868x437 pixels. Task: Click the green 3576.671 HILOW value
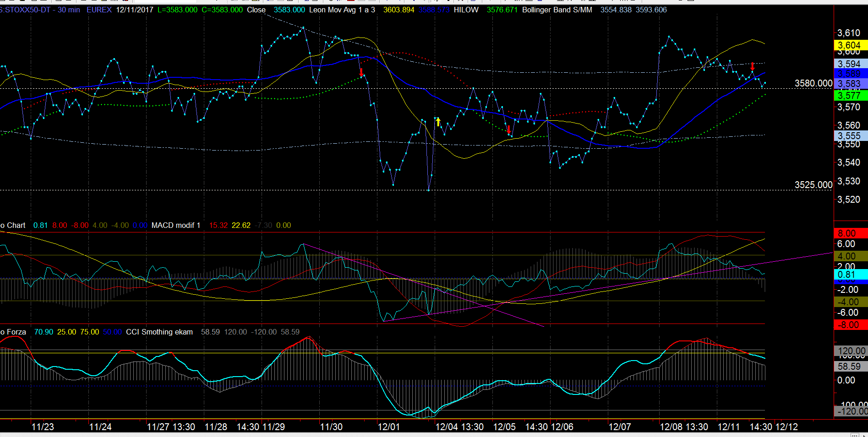(502, 10)
